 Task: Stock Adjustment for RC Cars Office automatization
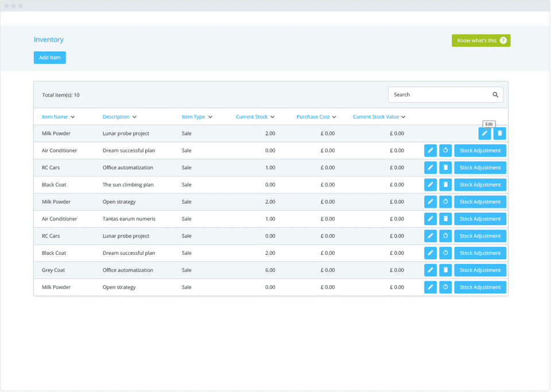click(480, 168)
